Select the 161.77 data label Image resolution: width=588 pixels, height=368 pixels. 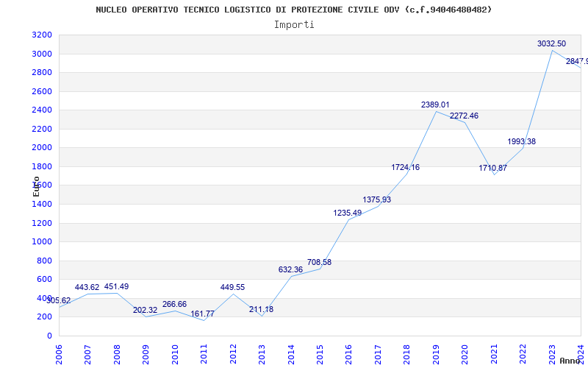[x=202, y=314]
